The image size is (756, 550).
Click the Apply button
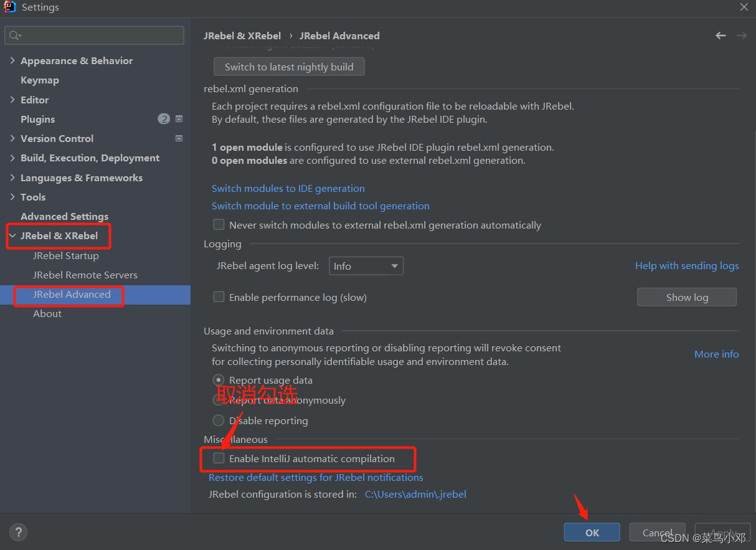[722, 533]
